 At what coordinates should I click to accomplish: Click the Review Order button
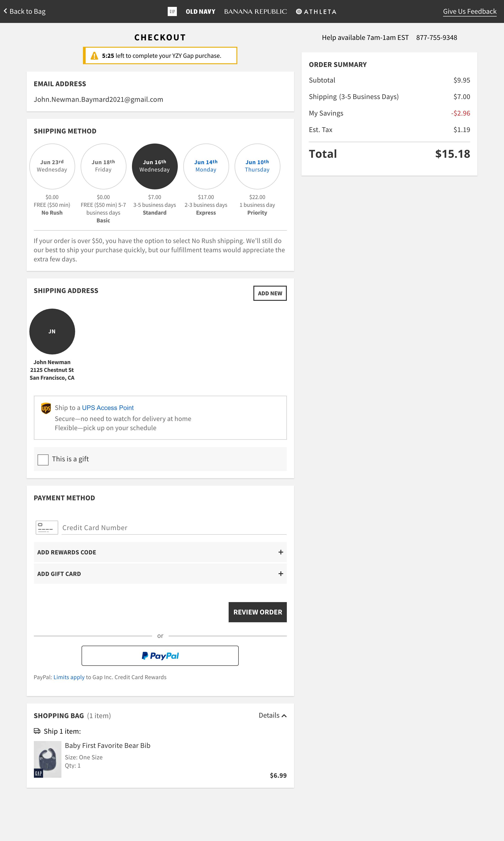[257, 612]
